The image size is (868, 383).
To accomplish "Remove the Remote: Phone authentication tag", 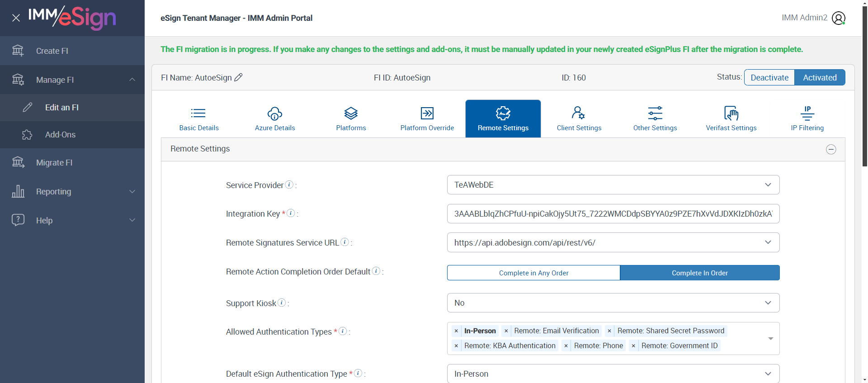I will (x=566, y=346).
